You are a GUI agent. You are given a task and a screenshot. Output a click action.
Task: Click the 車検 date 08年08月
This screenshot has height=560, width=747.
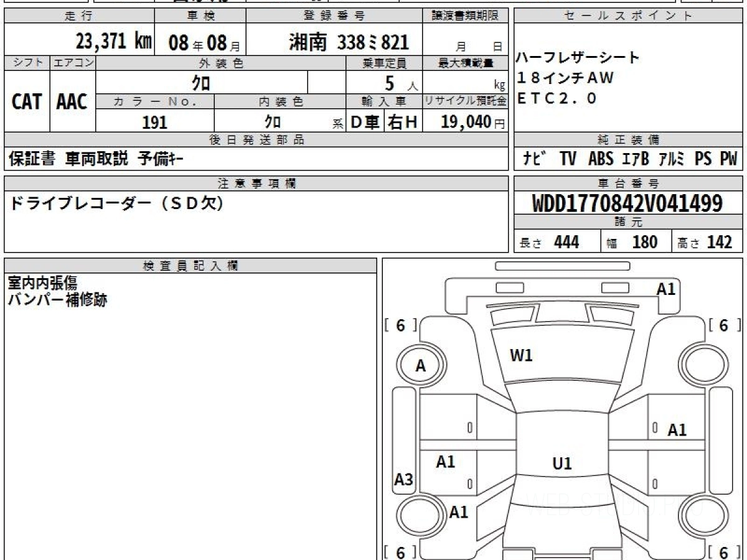(x=204, y=43)
